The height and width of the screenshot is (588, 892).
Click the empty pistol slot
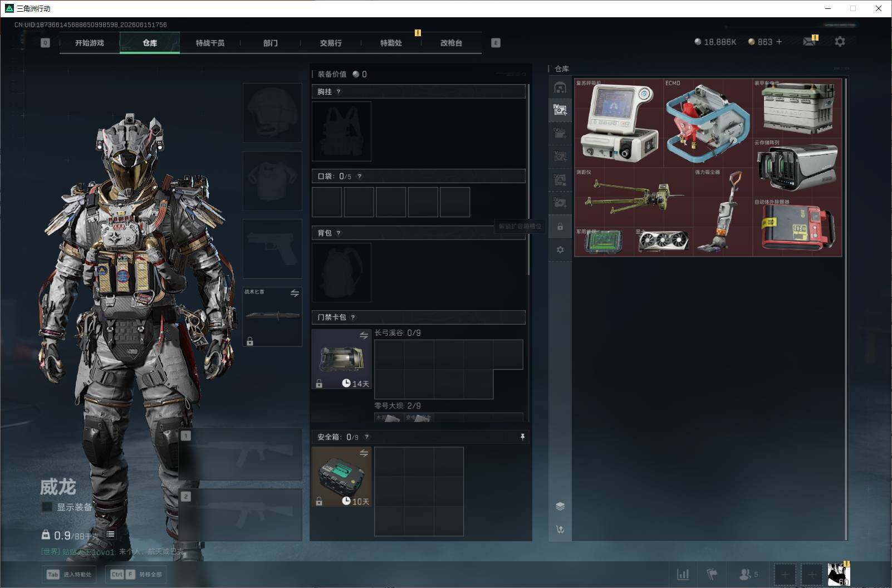tap(272, 248)
